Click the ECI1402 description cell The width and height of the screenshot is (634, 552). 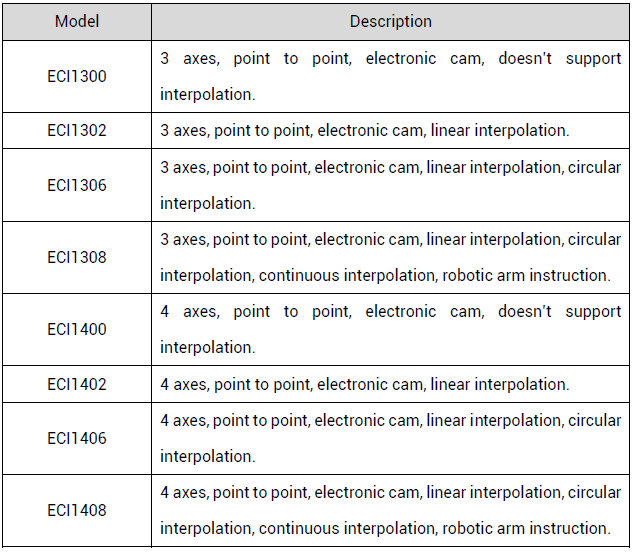390,384
